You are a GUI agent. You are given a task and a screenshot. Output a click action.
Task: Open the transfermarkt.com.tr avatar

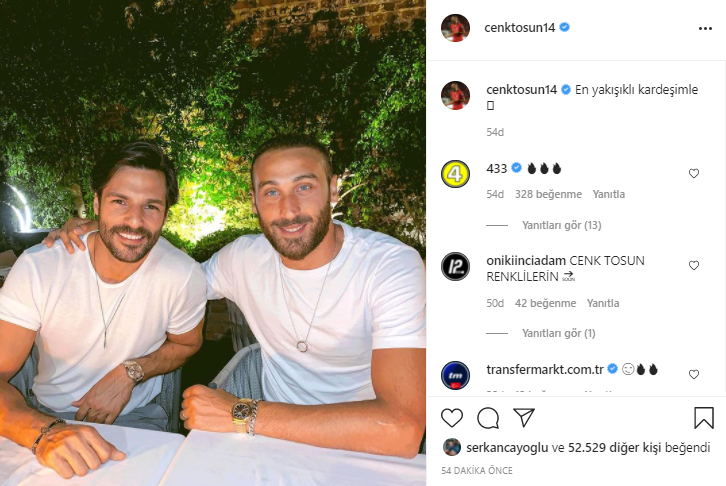click(x=456, y=375)
